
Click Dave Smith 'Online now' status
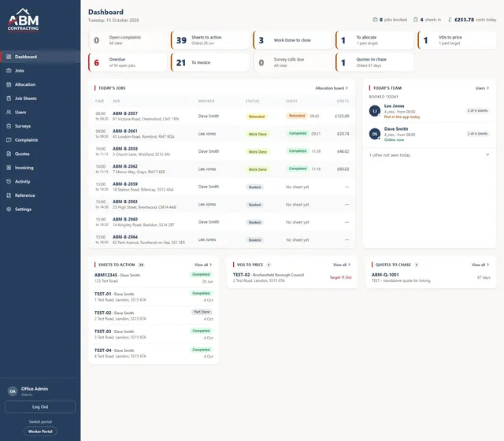point(394,140)
